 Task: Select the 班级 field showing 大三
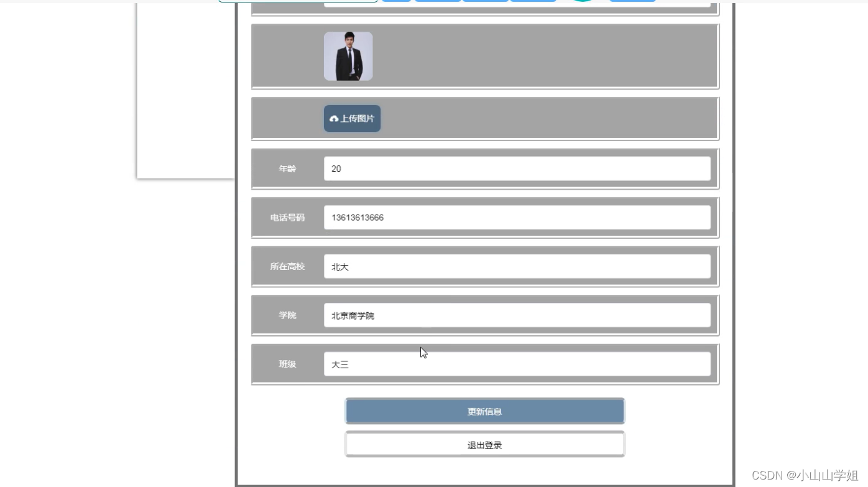coord(517,364)
